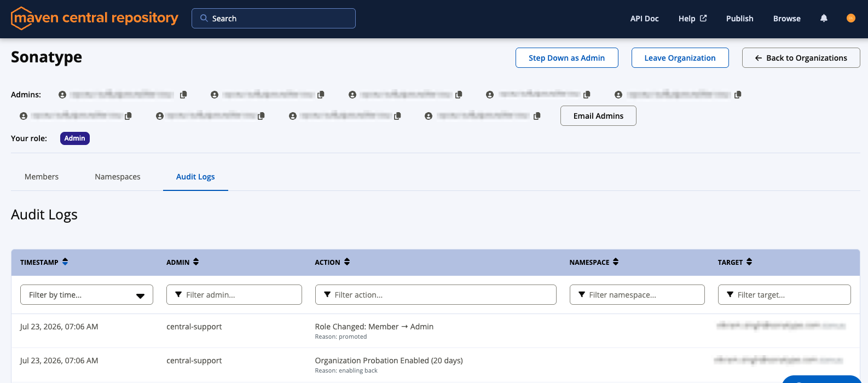Focus the Filter target field
868x383 pixels.
tap(784, 294)
